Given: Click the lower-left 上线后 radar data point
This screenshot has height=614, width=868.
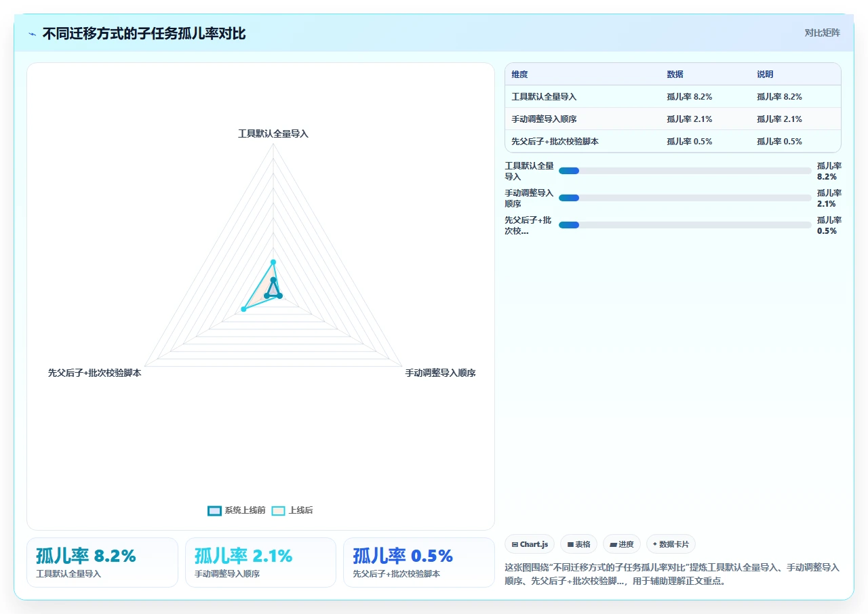Looking at the screenshot, I should [x=243, y=309].
